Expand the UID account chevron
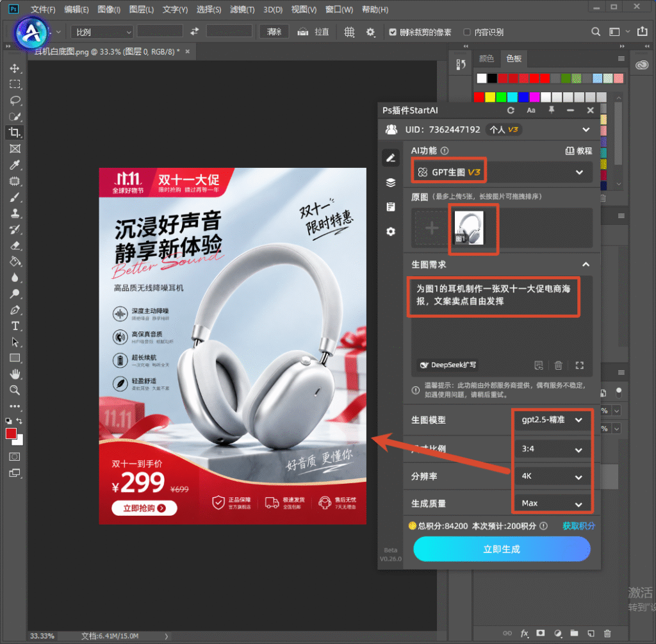This screenshot has height=644, width=656. pyautogui.click(x=586, y=129)
